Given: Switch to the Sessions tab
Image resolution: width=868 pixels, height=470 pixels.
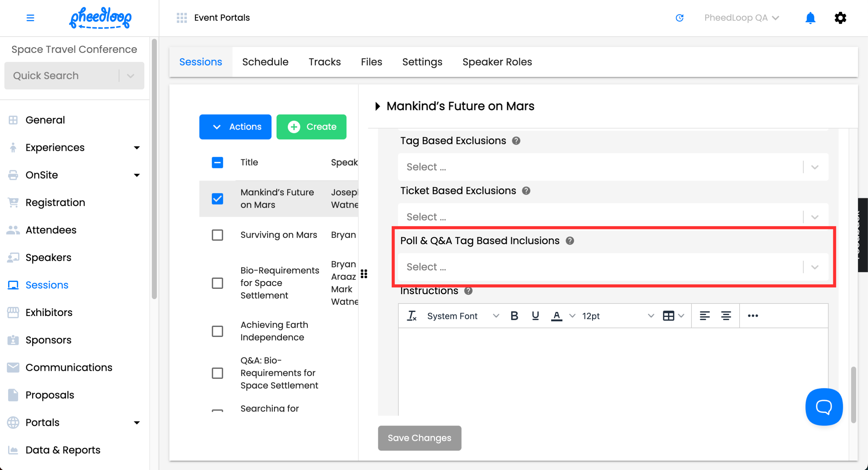Looking at the screenshot, I should click(x=200, y=62).
